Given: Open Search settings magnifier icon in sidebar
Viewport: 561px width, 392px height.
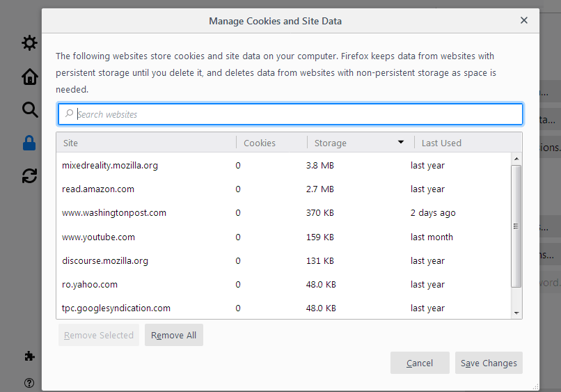Looking at the screenshot, I should click(x=30, y=109).
